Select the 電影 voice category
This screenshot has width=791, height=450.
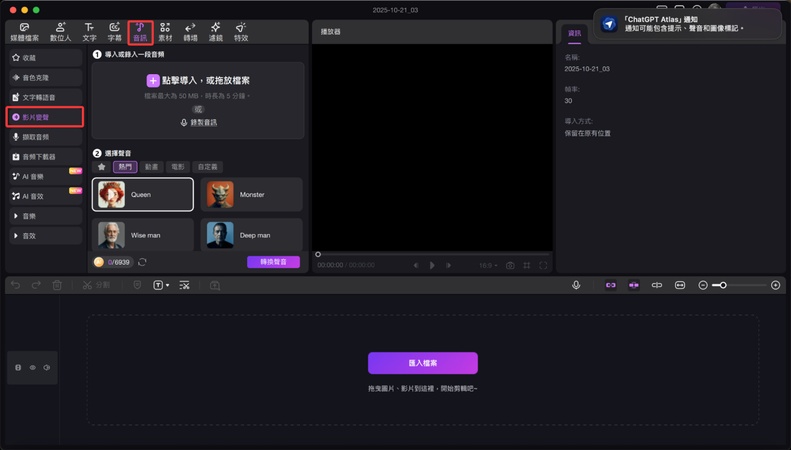click(178, 167)
